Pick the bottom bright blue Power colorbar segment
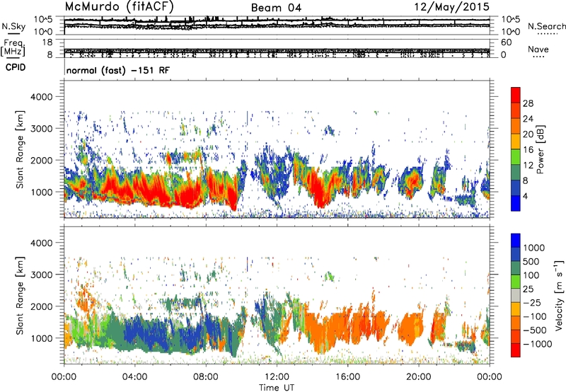 click(x=516, y=203)
